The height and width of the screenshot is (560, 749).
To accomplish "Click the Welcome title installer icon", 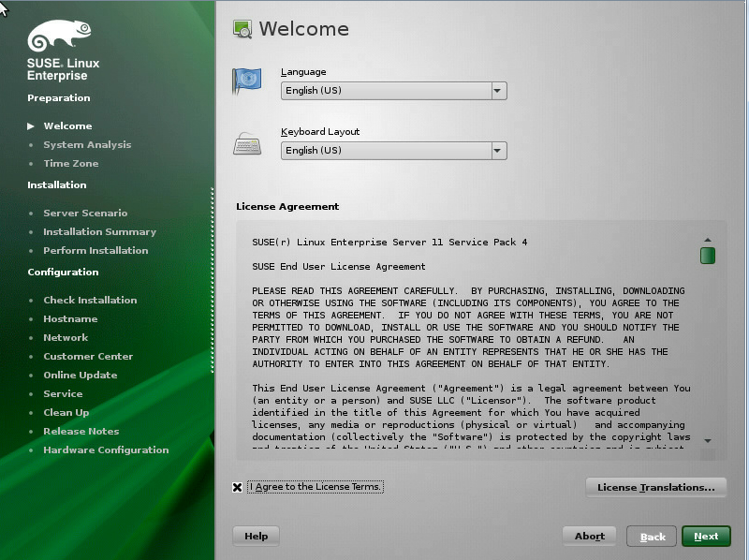I will pyautogui.click(x=242, y=29).
